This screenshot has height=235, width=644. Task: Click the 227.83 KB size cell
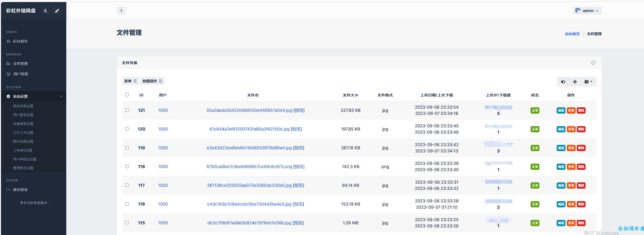coord(350,110)
